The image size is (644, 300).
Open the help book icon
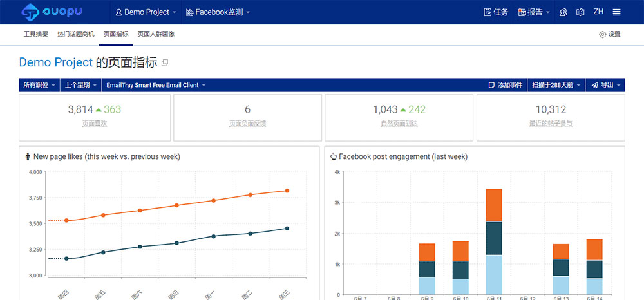click(x=581, y=12)
